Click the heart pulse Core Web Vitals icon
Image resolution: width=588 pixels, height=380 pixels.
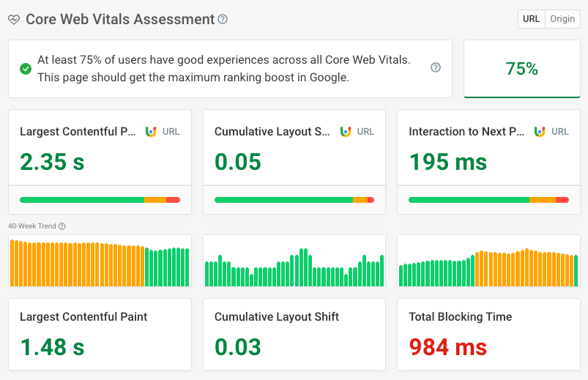tap(15, 20)
